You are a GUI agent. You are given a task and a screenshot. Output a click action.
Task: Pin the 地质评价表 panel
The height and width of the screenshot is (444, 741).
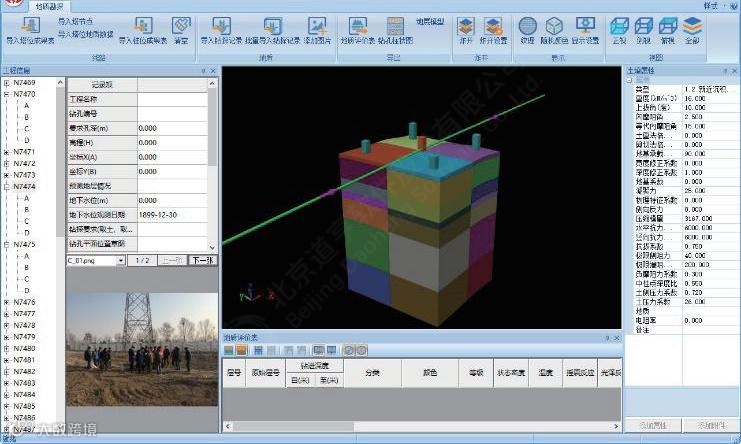[607, 338]
